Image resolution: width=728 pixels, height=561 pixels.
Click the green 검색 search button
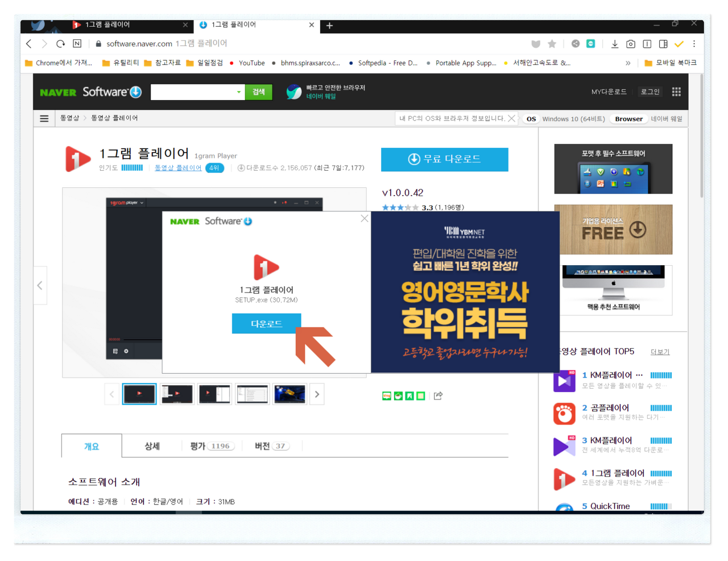coord(258,92)
